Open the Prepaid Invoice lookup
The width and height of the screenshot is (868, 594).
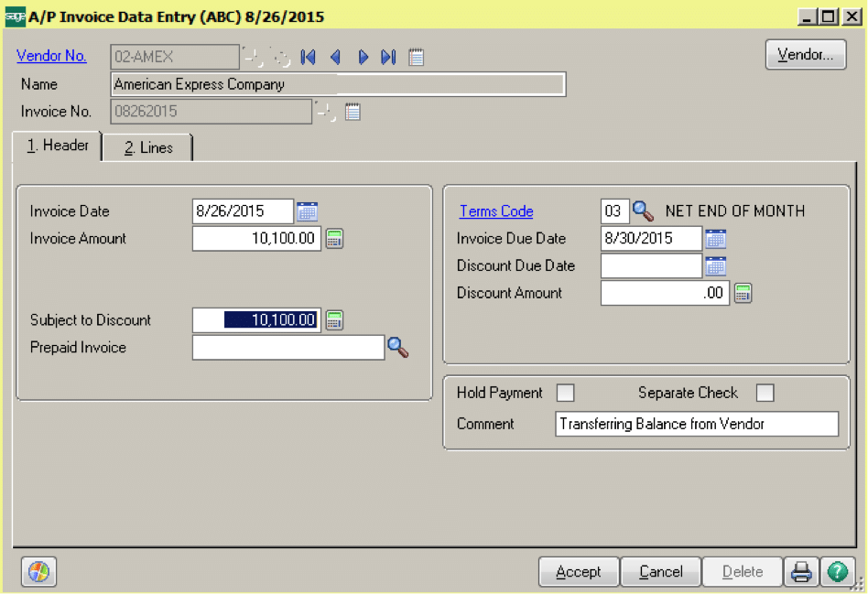[x=397, y=348]
